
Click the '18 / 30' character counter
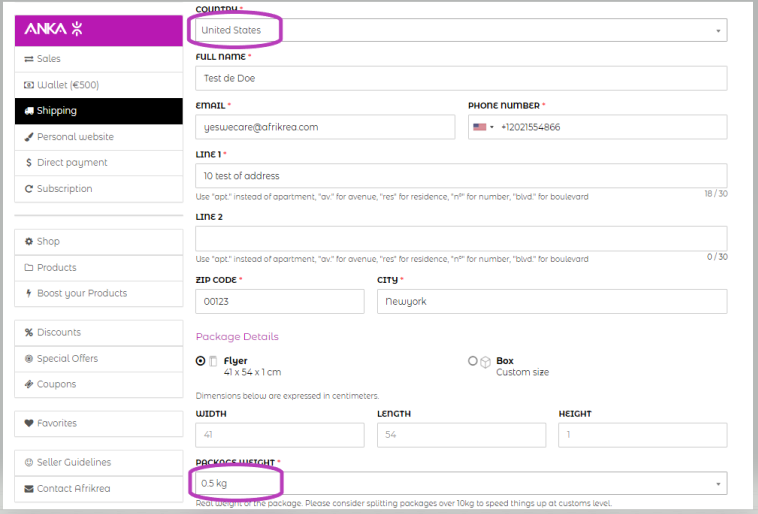pyautogui.click(x=716, y=194)
